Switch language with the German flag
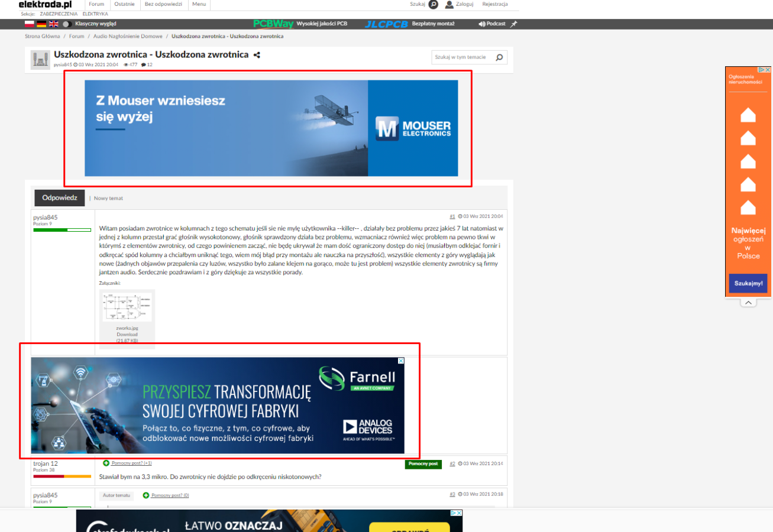 41,24
